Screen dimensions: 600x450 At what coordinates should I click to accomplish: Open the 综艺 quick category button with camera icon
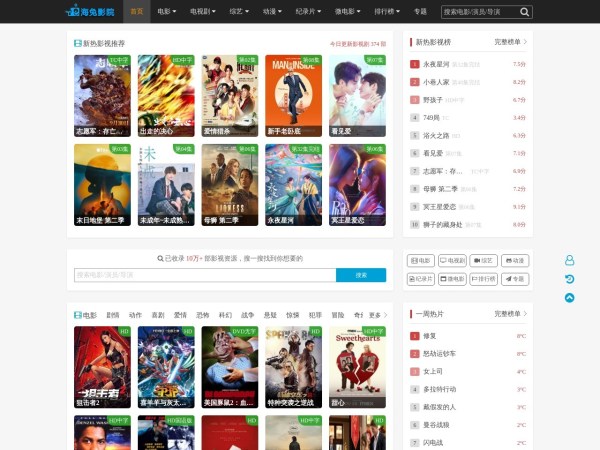(x=484, y=260)
